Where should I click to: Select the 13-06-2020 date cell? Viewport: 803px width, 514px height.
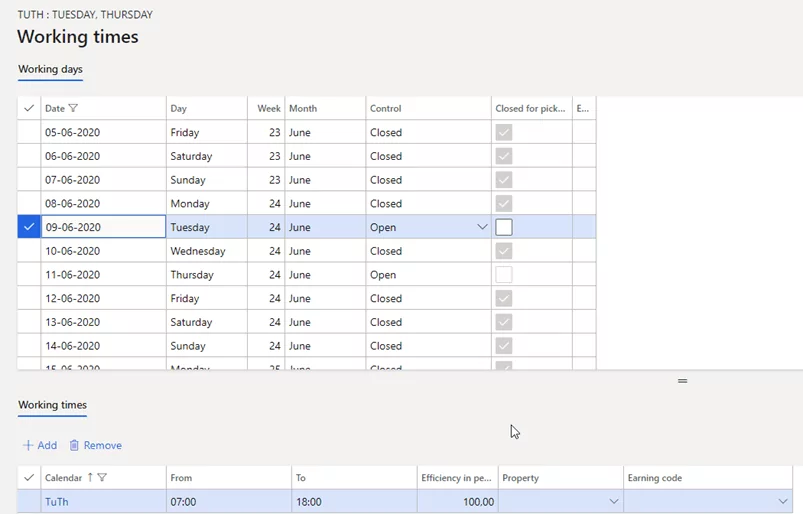(x=103, y=322)
